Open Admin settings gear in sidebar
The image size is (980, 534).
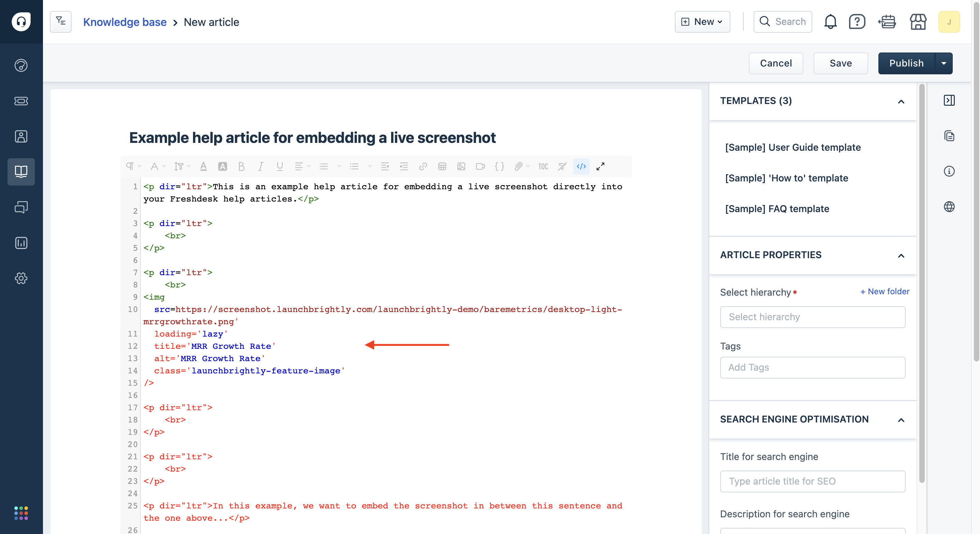pos(21,278)
